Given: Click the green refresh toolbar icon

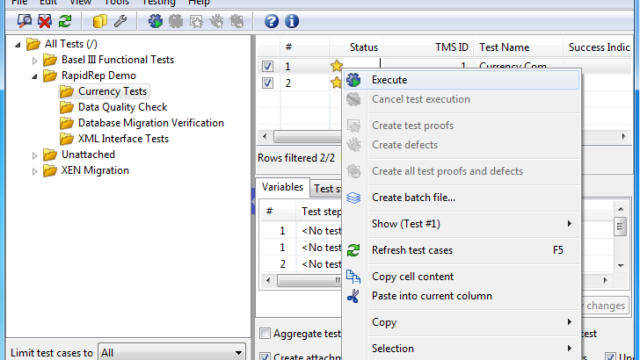Looking at the screenshot, I should click(65, 21).
